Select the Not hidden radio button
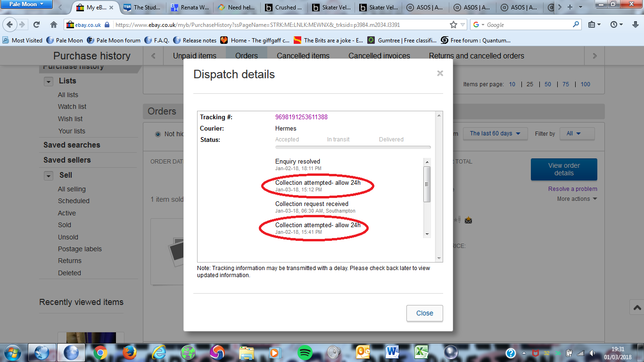644x362 pixels. 157,134
